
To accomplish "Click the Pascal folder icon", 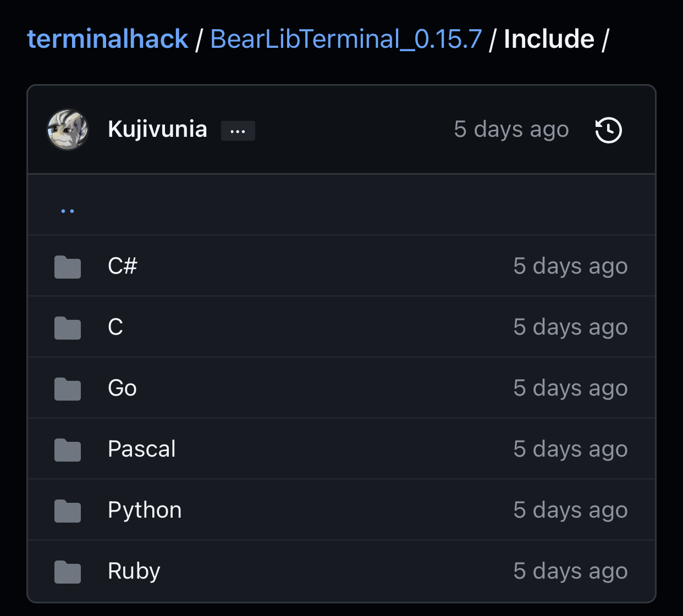I will [x=68, y=450].
